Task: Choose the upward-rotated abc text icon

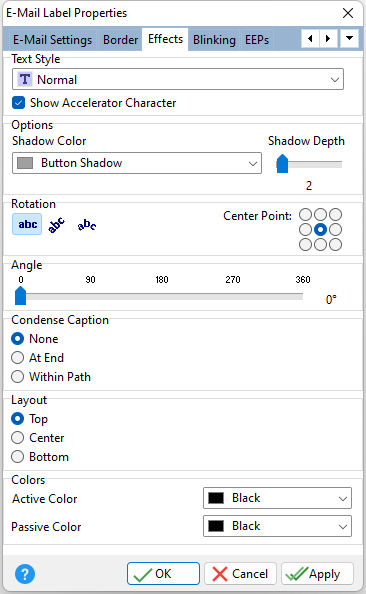Action: click(x=56, y=225)
